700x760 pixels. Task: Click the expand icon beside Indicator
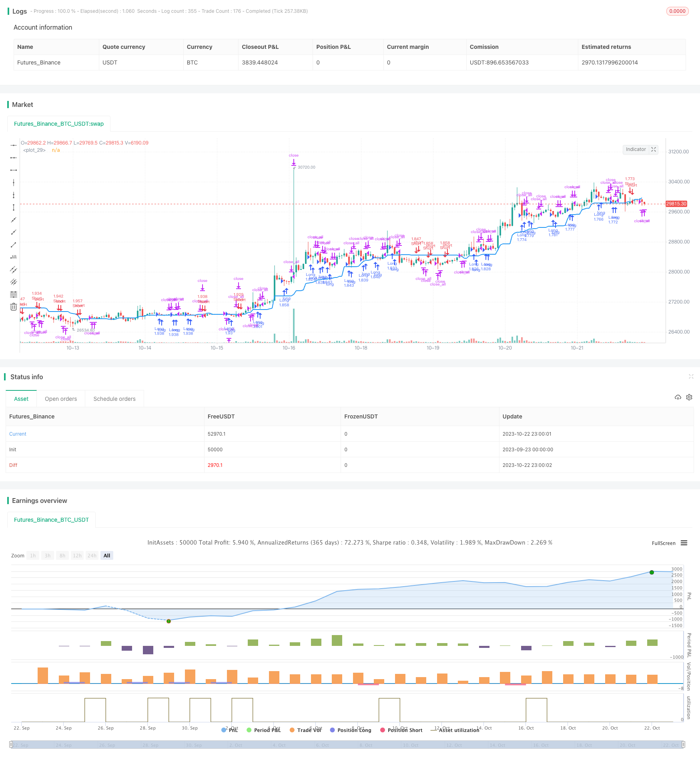[654, 149]
